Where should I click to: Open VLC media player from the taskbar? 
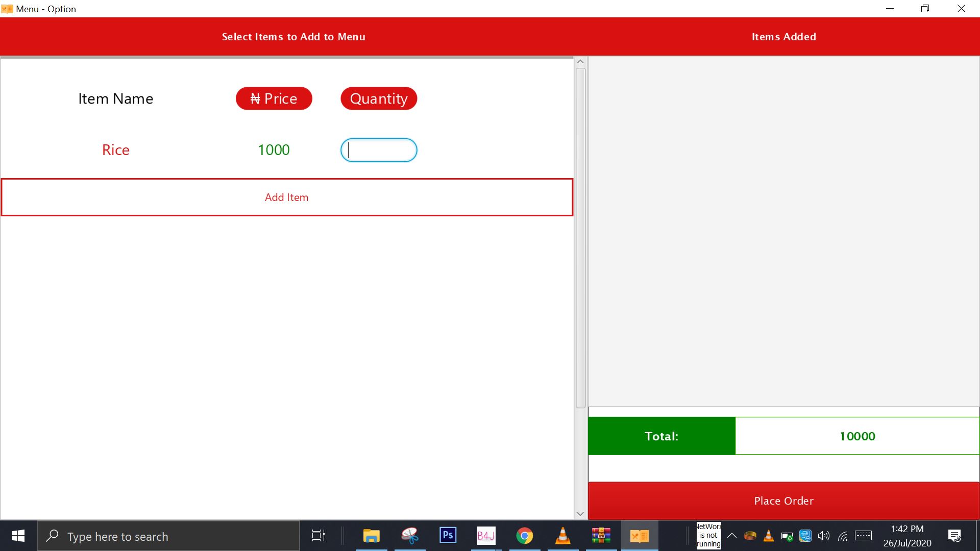[562, 536]
